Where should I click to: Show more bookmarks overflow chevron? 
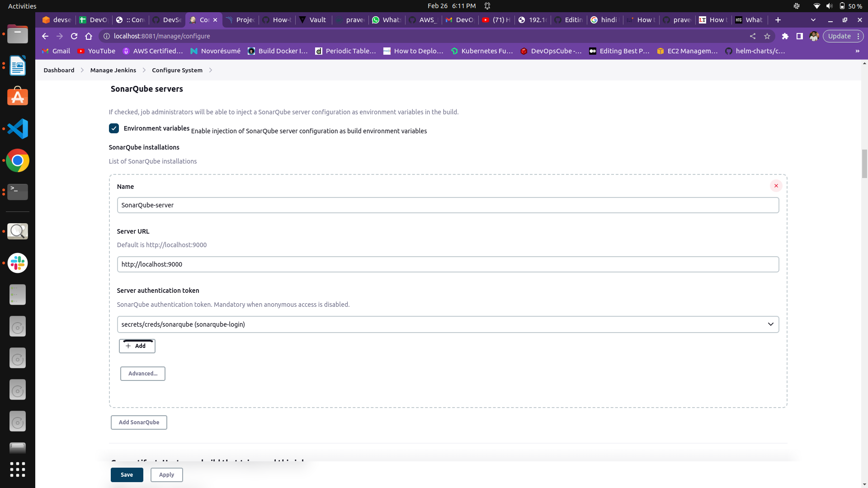tap(858, 51)
